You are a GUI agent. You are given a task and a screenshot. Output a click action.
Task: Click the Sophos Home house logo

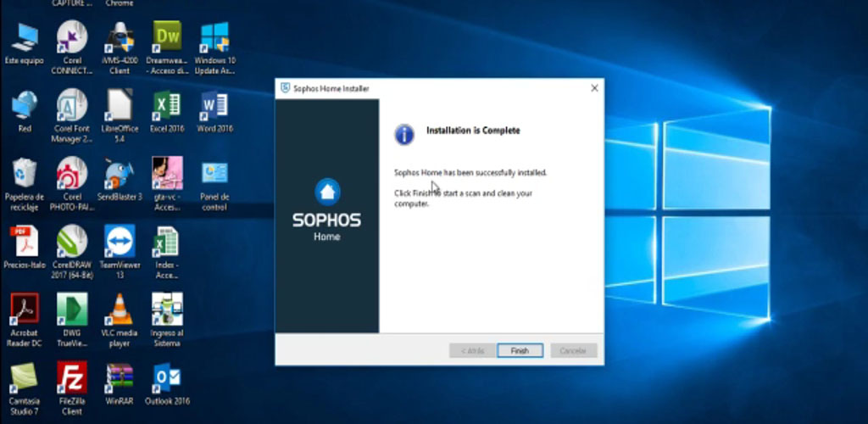pos(327,191)
